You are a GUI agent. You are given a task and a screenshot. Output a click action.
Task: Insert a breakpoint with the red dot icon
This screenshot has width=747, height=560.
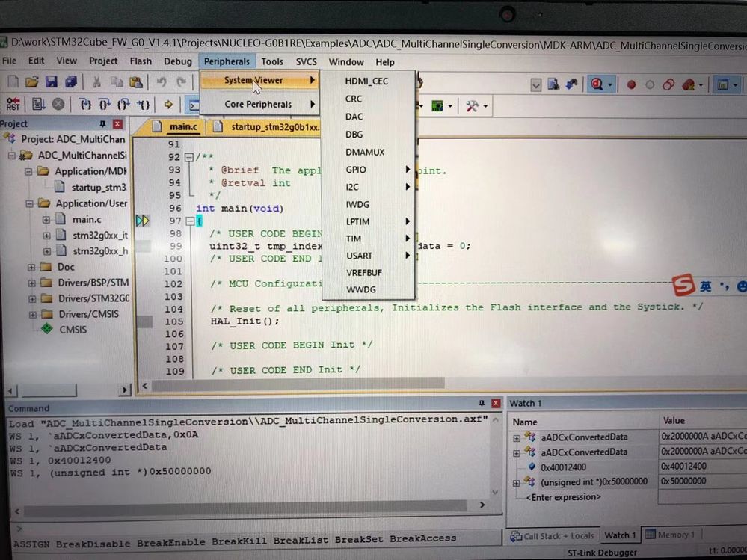click(631, 85)
